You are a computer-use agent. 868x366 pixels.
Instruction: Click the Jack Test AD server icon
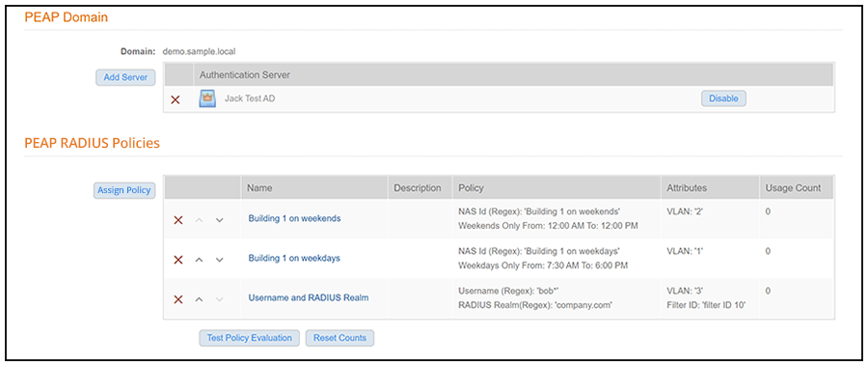tap(207, 99)
